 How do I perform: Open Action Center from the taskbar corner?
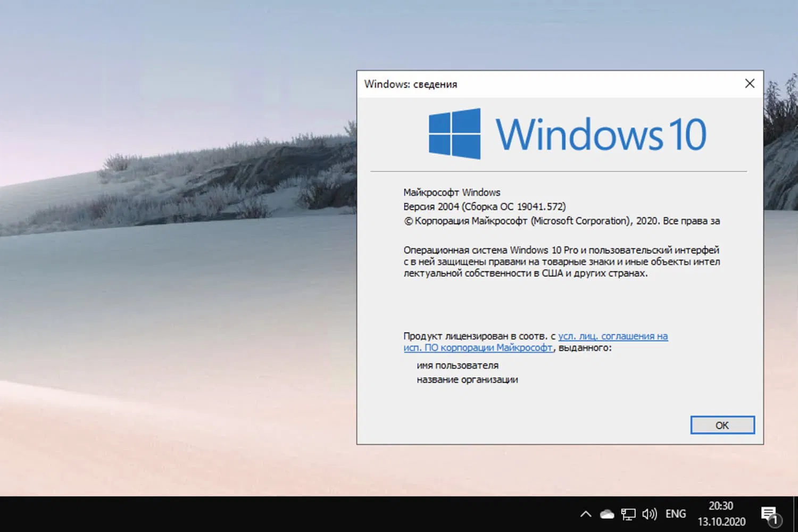pyautogui.click(x=770, y=513)
